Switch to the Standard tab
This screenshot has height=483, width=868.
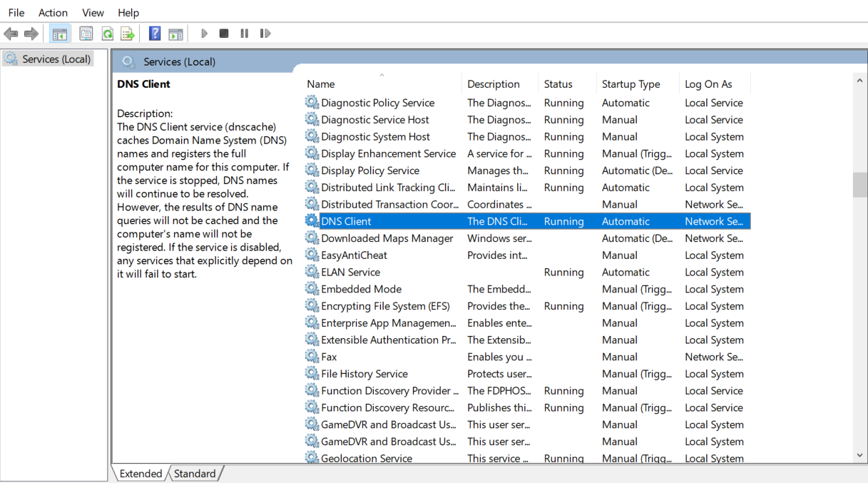(194, 473)
